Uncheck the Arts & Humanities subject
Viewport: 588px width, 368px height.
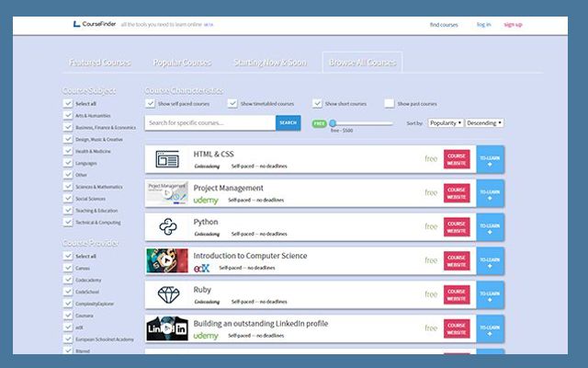click(x=68, y=116)
